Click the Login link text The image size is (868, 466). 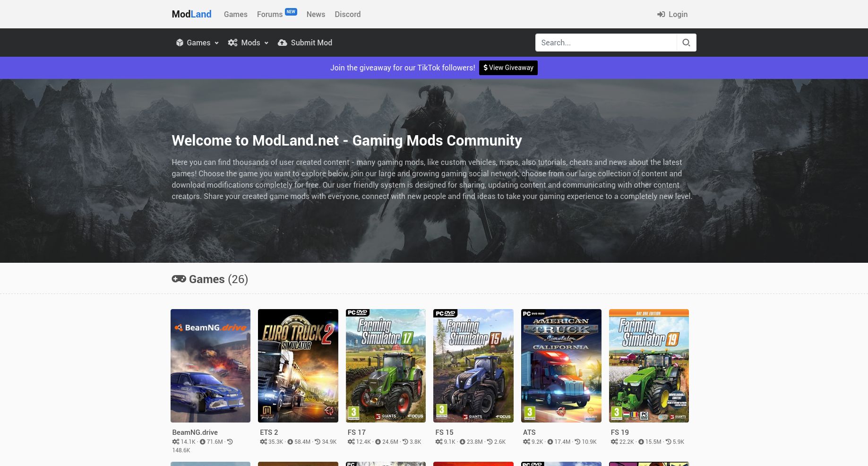coord(678,14)
